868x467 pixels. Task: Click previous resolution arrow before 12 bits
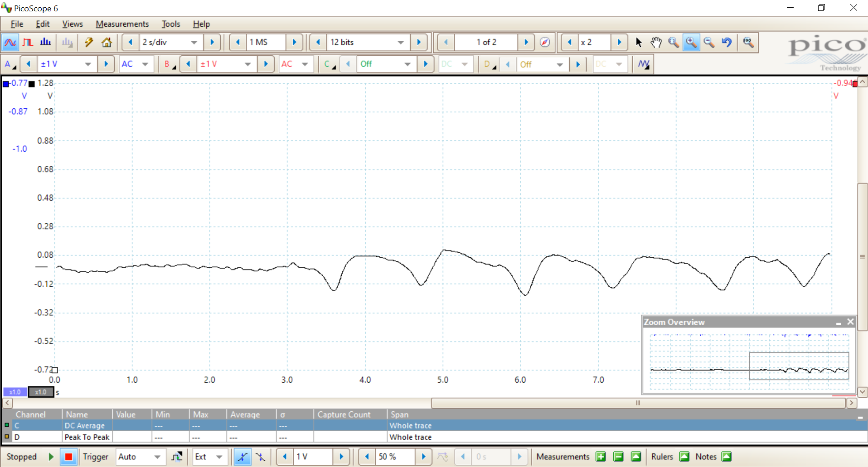pyautogui.click(x=318, y=42)
